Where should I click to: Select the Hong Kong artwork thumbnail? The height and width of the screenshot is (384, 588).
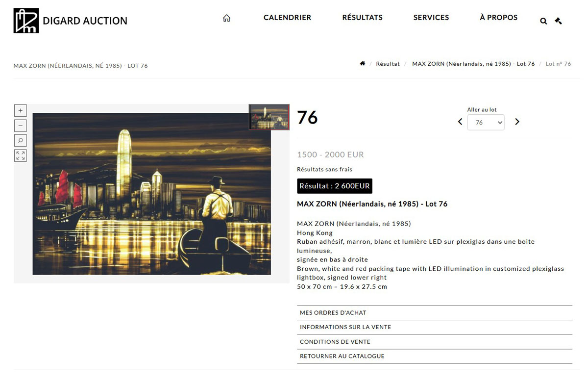(x=269, y=117)
